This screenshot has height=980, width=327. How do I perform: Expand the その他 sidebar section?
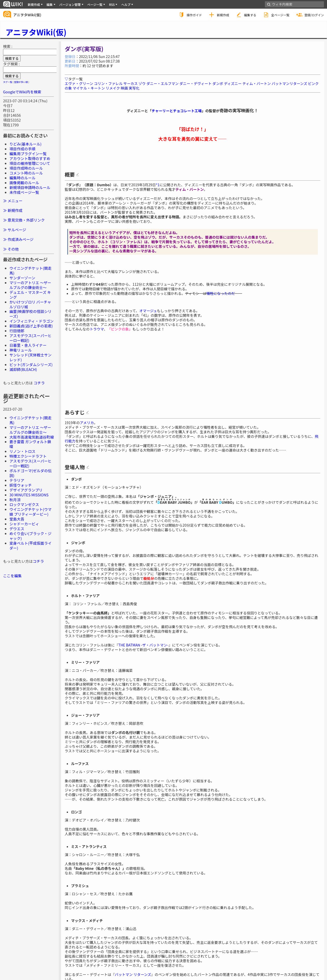[11, 249]
